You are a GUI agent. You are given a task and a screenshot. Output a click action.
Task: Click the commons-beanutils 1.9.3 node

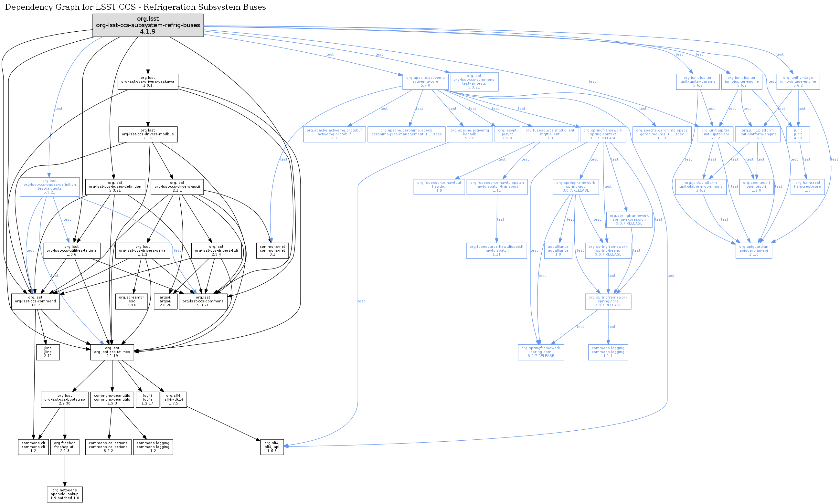click(x=112, y=399)
